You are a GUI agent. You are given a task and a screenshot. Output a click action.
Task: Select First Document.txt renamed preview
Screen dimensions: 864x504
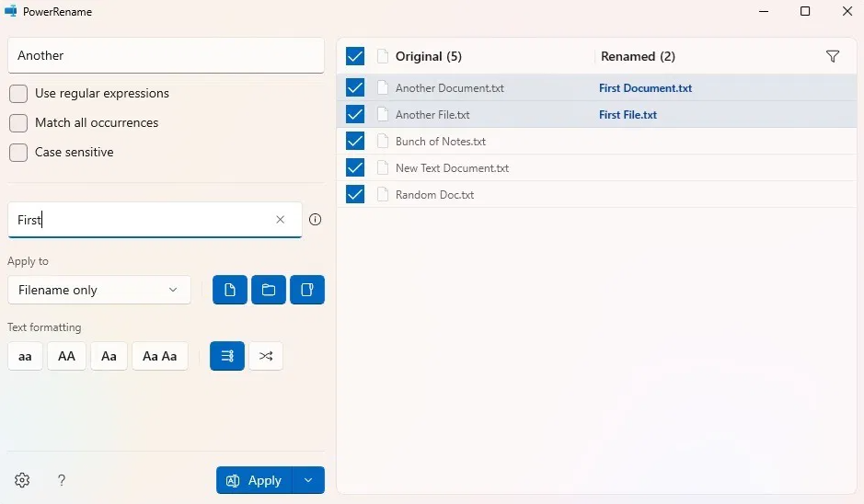pyautogui.click(x=645, y=88)
